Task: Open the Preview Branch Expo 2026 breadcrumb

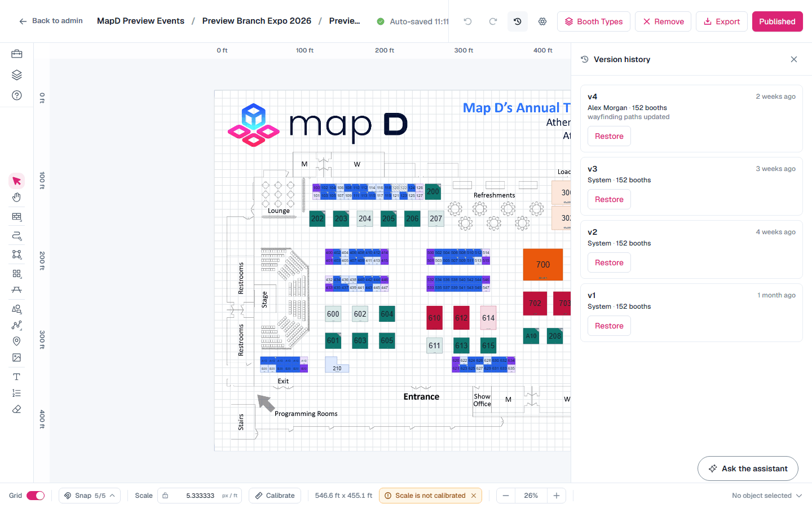Action: click(257, 21)
